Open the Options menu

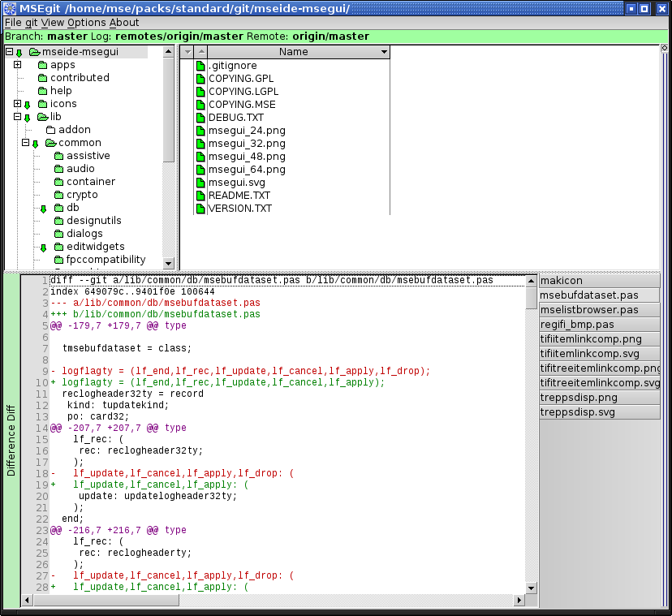pyautogui.click(x=86, y=23)
